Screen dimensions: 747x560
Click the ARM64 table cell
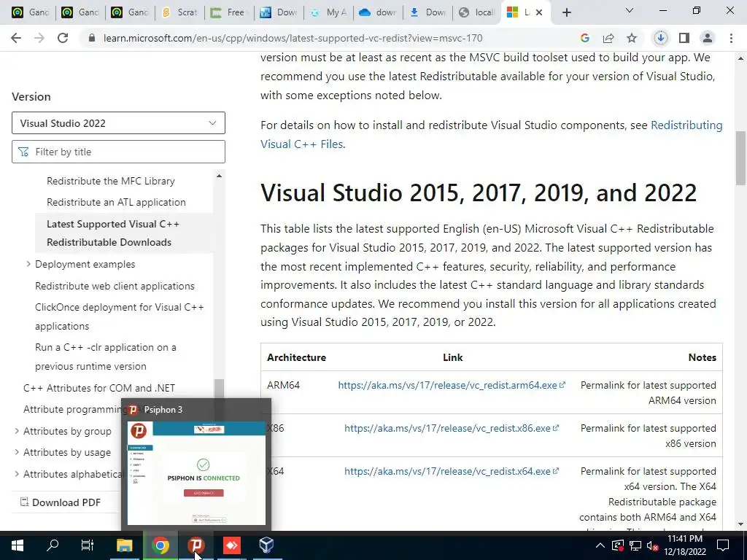[x=284, y=385]
